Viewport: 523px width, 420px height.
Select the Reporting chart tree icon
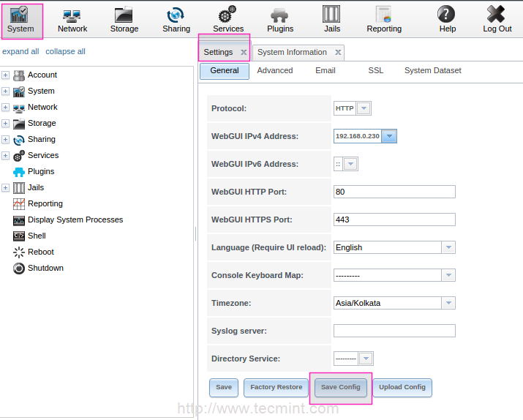[x=19, y=204]
